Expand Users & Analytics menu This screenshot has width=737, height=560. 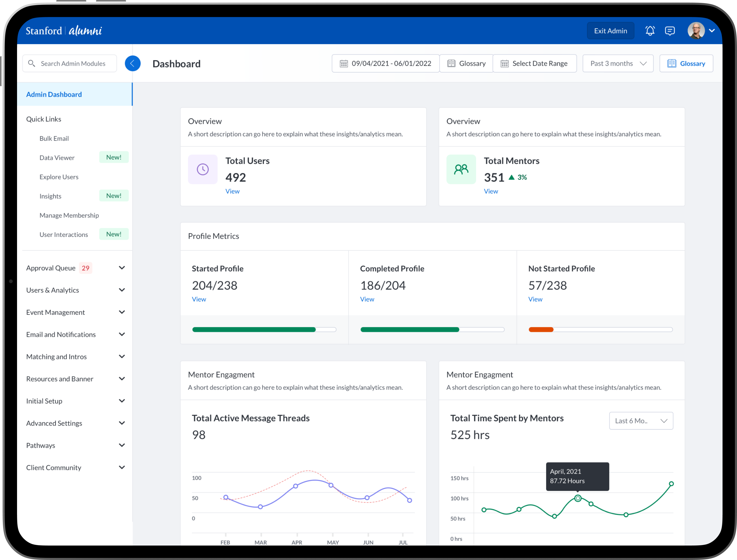(x=122, y=290)
